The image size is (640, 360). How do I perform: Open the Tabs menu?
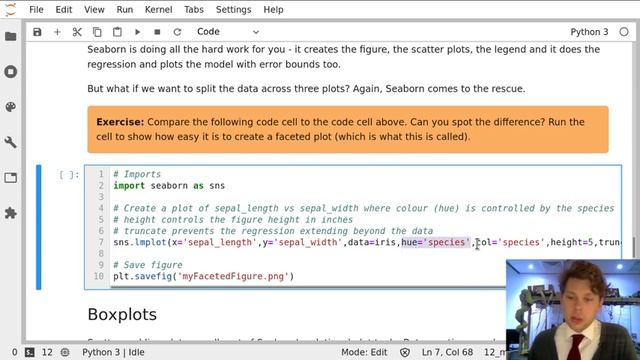(x=194, y=9)
